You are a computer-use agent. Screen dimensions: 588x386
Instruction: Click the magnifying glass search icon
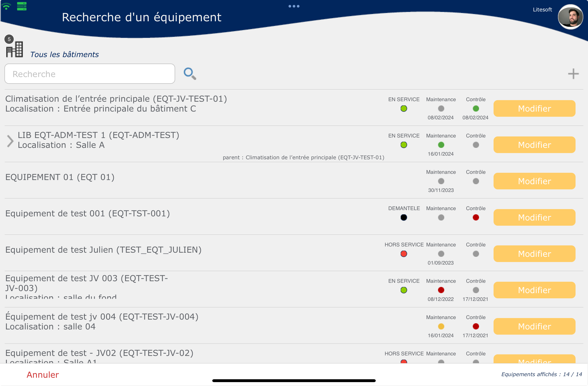[190, 74]
